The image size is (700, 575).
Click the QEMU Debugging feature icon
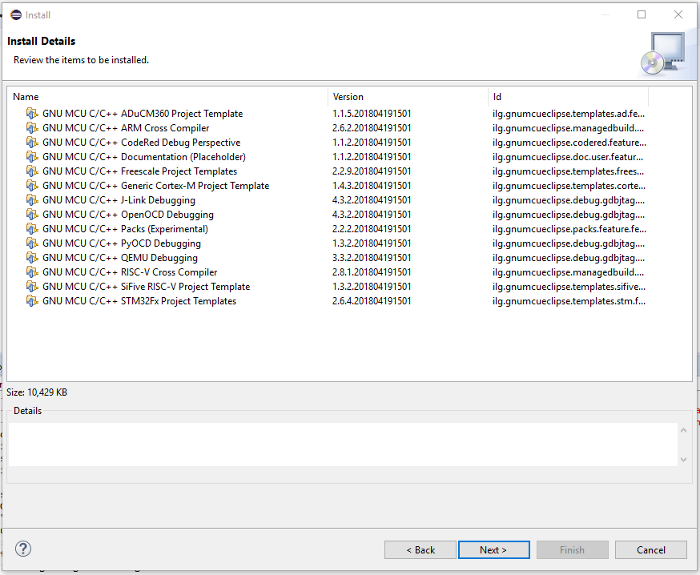click(32, 258)
